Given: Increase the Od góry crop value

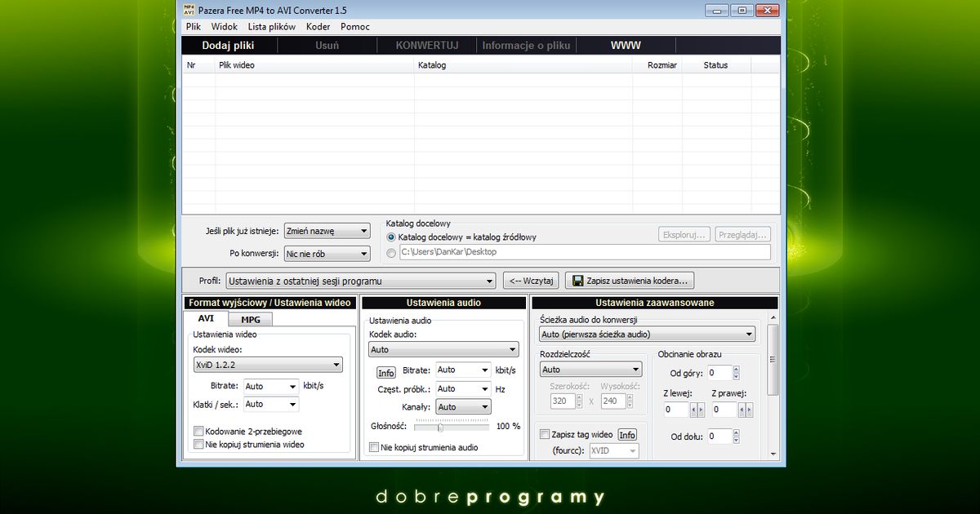Looking at the screenshot, I should pos(736,370).
